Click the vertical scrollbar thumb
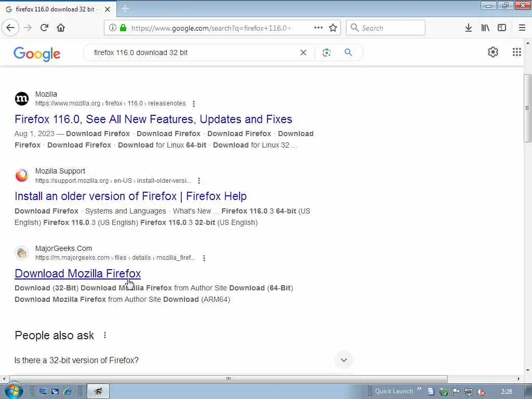The width and height of the screenshot is (532, 399). coord(527,108)
